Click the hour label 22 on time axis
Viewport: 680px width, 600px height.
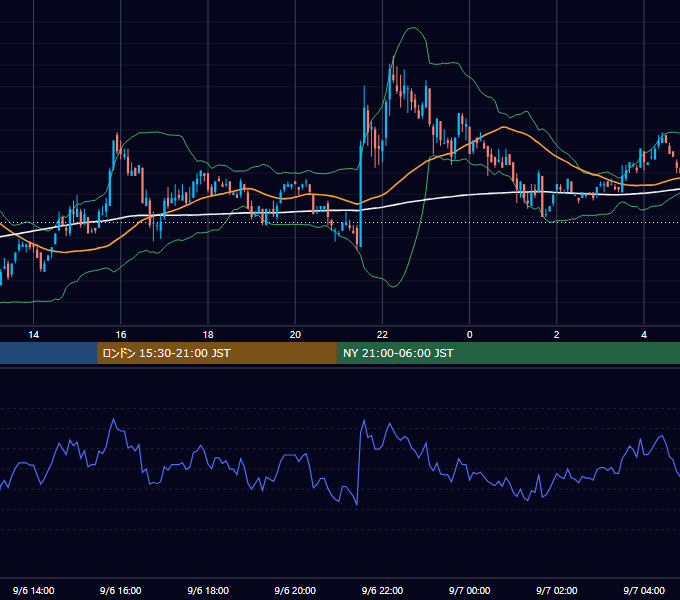(382, 335)
